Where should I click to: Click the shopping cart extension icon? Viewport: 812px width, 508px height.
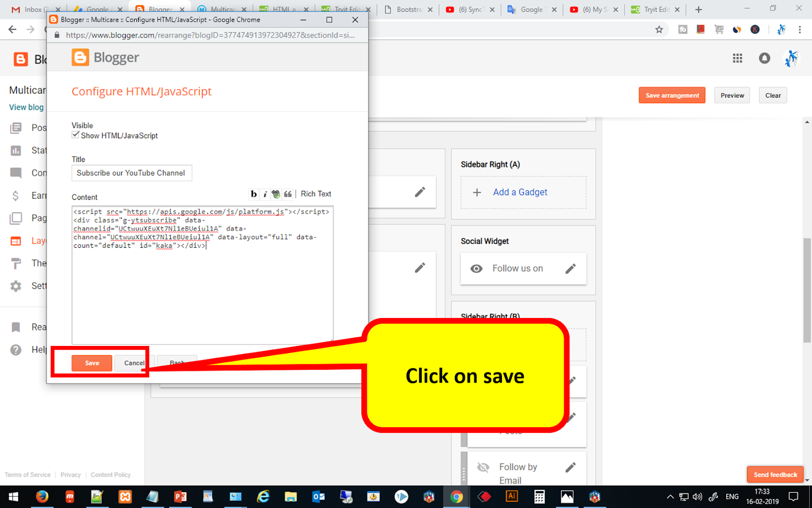pyautogui.click(x=719, y=29)
